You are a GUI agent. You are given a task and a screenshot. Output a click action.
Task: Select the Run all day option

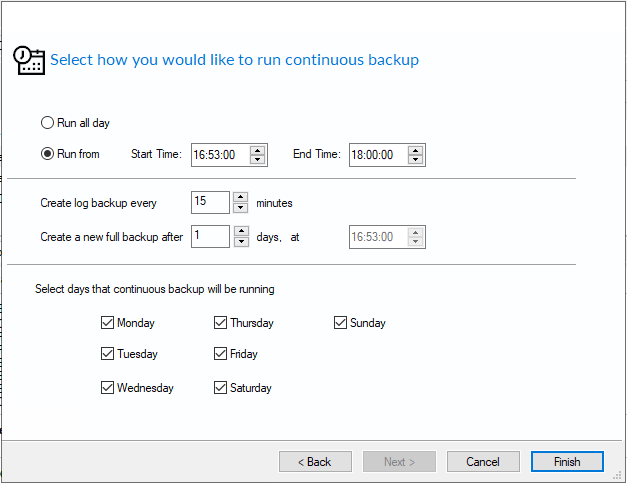tap(47, 123)
